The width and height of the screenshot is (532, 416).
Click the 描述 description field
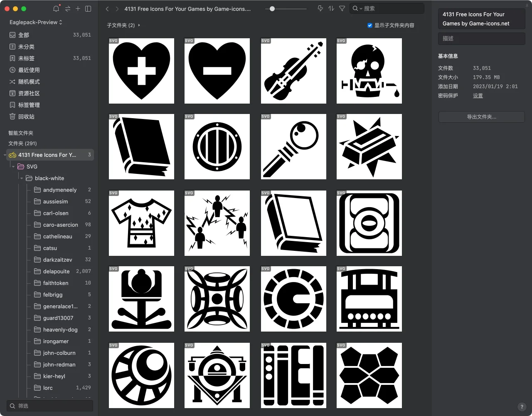click(481, 38)
